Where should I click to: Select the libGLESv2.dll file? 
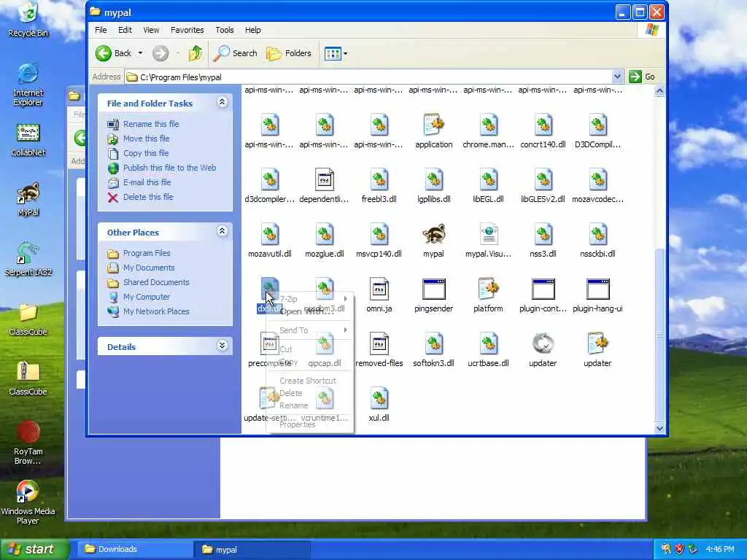(543, 186)
